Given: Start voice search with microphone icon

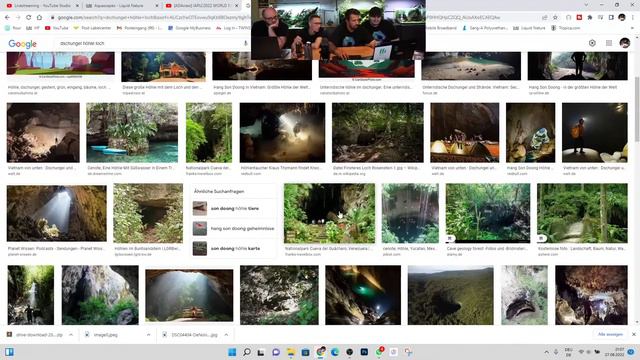Looking at the screenshot, I should (245, 43).
